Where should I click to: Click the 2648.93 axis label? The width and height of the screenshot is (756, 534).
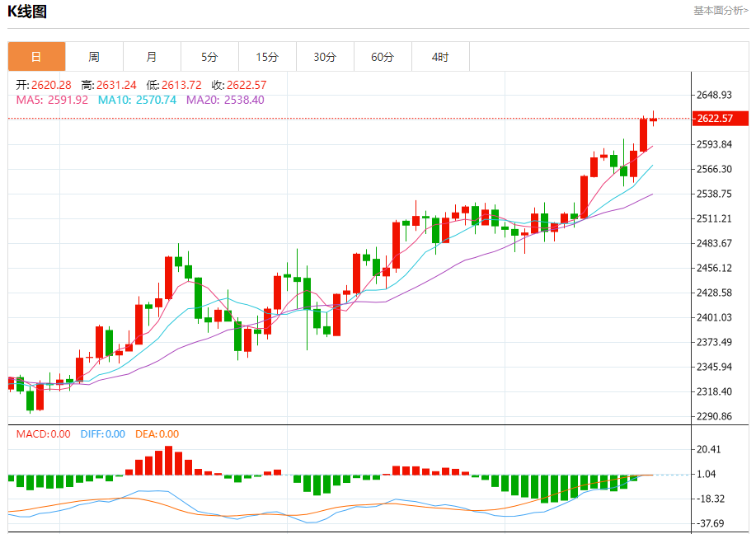tap(714, 95)
